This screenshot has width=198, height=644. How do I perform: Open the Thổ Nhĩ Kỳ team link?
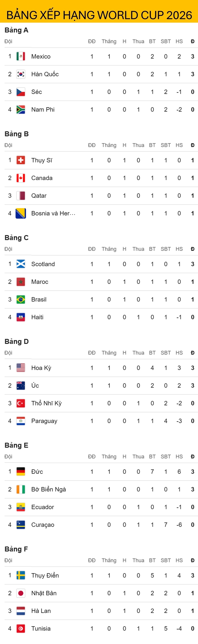[46, 403]
